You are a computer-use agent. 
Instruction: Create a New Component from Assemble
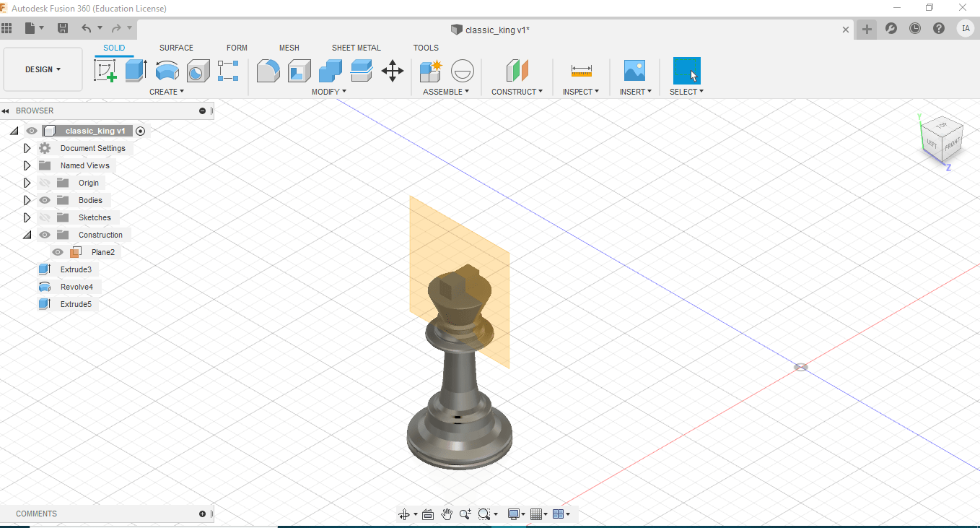pos(431,71)
